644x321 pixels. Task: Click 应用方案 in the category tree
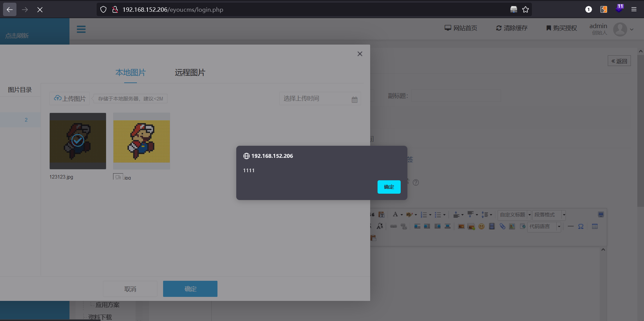point(107,305)
